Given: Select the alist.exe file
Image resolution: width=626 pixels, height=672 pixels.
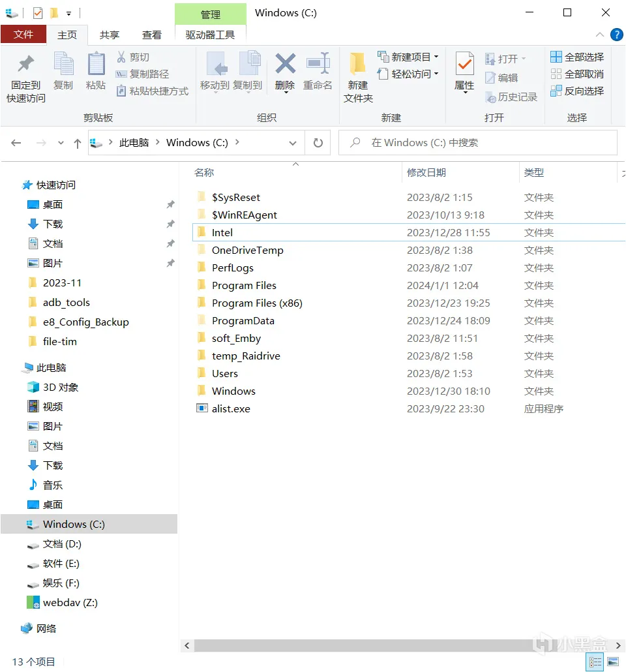Looking at the screenshot, I should coord(231,409).
